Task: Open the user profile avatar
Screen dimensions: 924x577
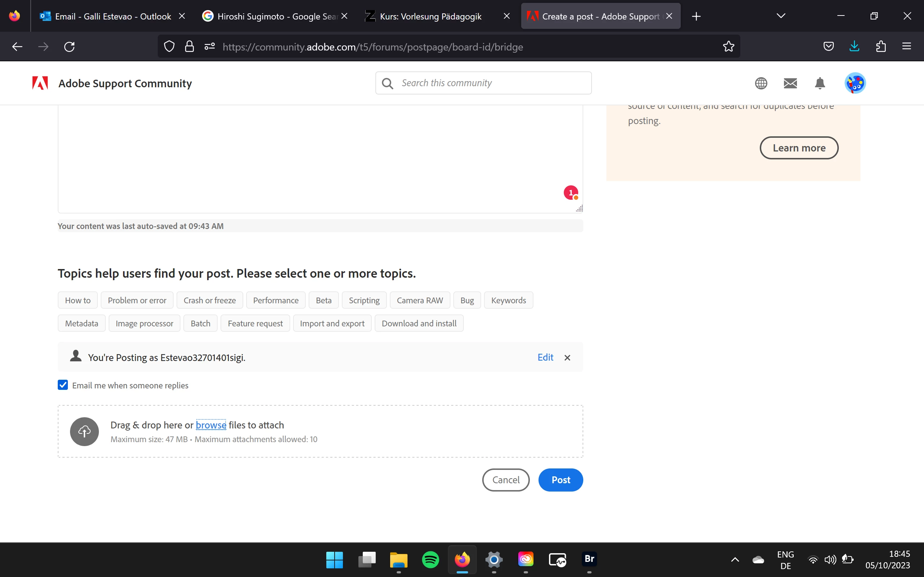Action: point(855,83)
